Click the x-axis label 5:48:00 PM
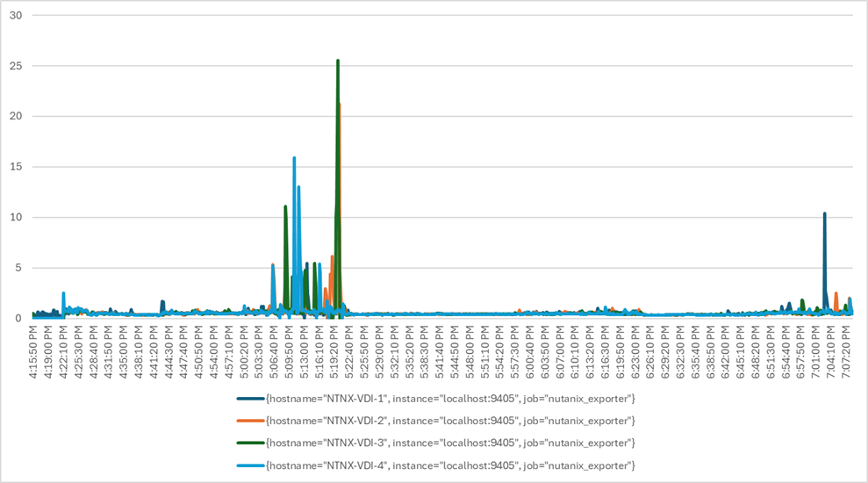The height and width of the screenshot is (483, 868). coord(470,352)
